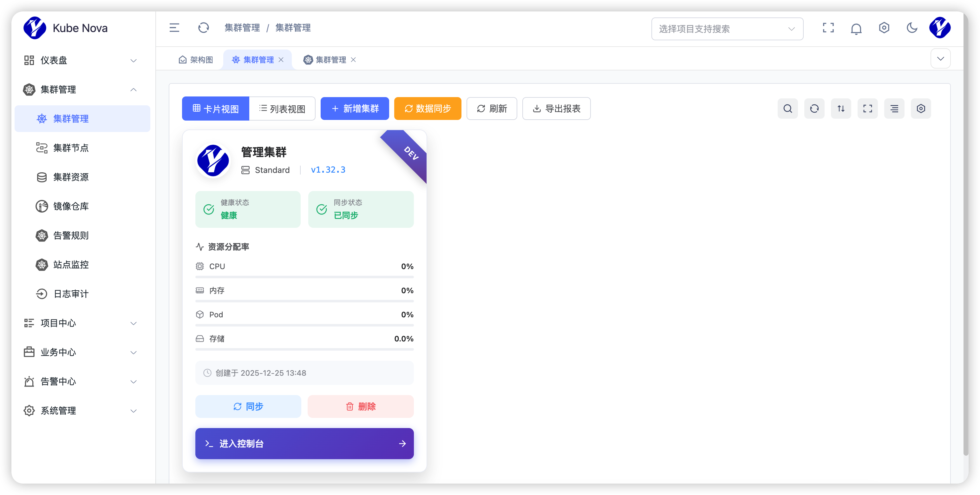Open the 选择项目支持搜索 project dropdown
Viewport: 980px width, 495px height.
[x=727, y=29]
